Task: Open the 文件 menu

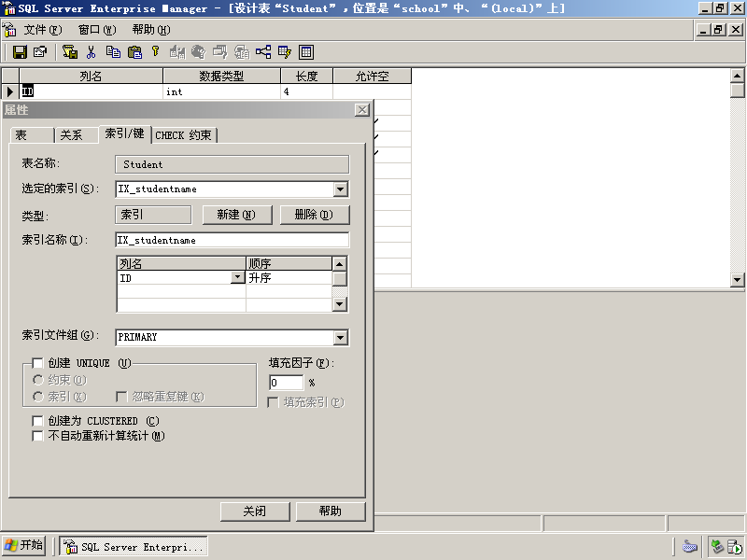Action: coord(42,30)
